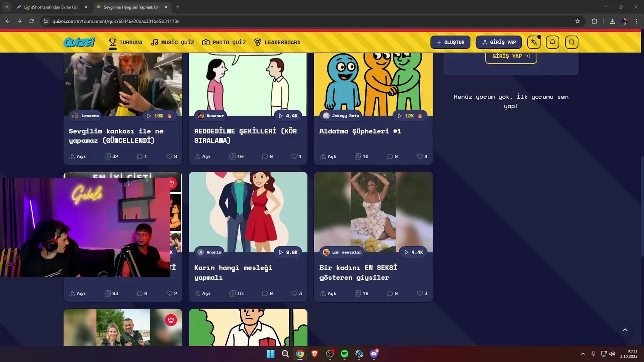
Task: Open the language translate icon
Action: (534, 42)
